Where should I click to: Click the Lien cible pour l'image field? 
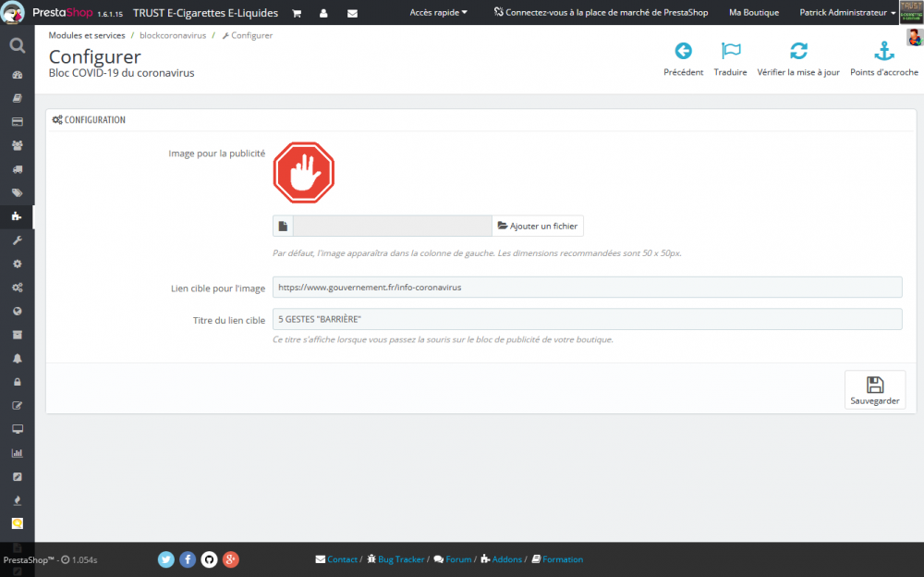587,288
